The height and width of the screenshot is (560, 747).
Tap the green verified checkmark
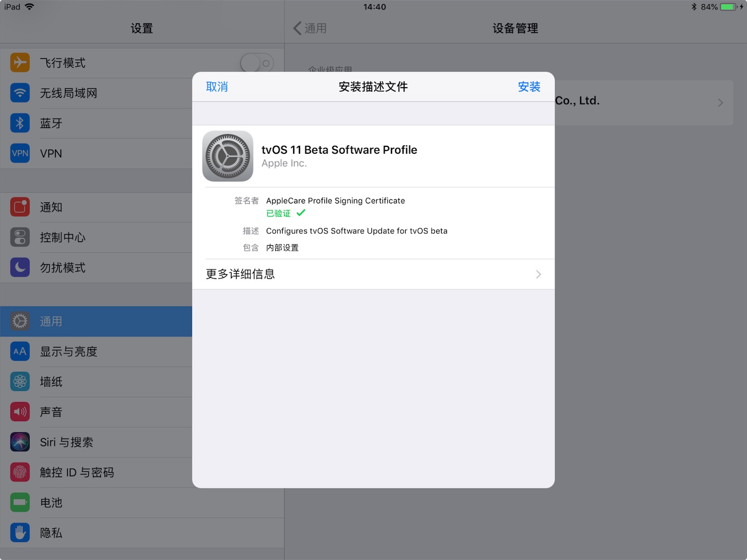pyautogui.click(x=301, y=213)
